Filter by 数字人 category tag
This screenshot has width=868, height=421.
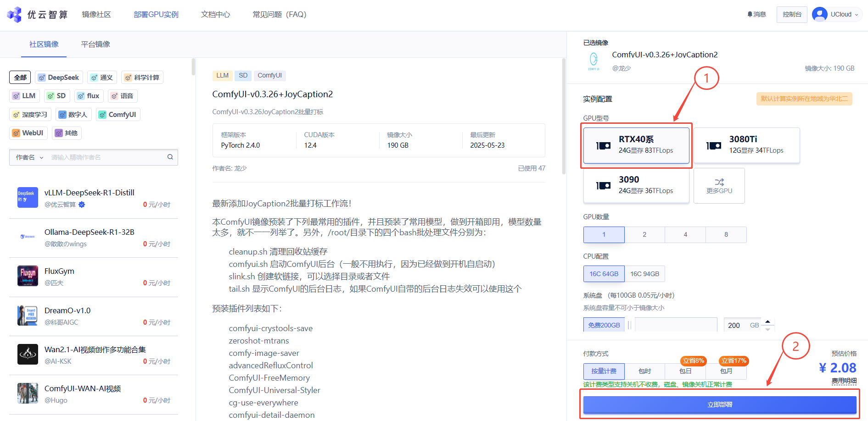(73, 115)
